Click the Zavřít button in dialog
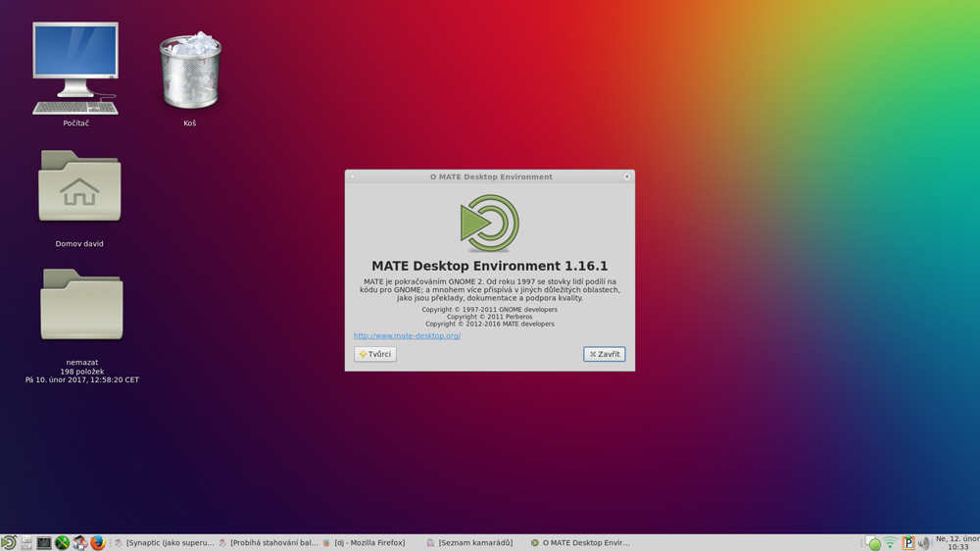This screenshot has height=552, width=980. click(x=605, y=354)
